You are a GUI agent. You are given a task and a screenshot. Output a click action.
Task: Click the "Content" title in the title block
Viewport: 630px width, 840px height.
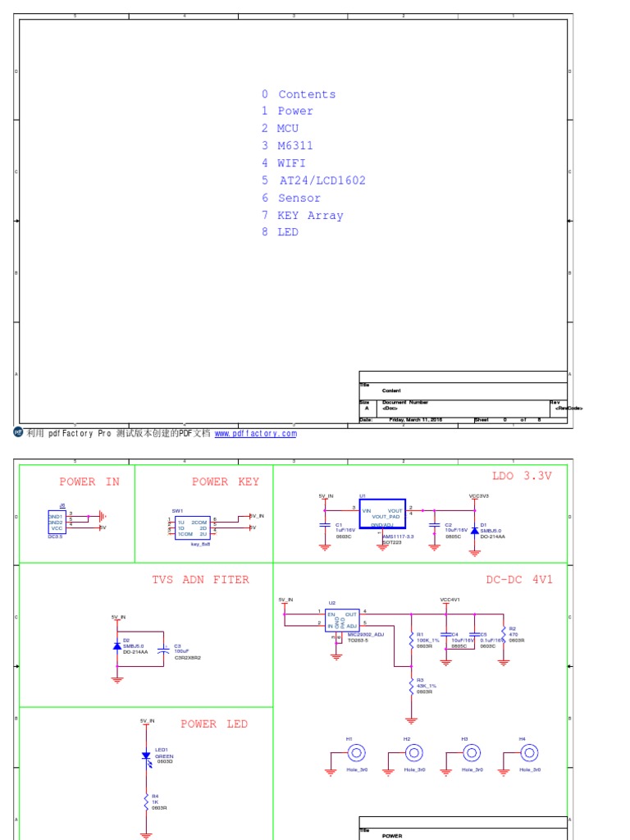point(391,390)
